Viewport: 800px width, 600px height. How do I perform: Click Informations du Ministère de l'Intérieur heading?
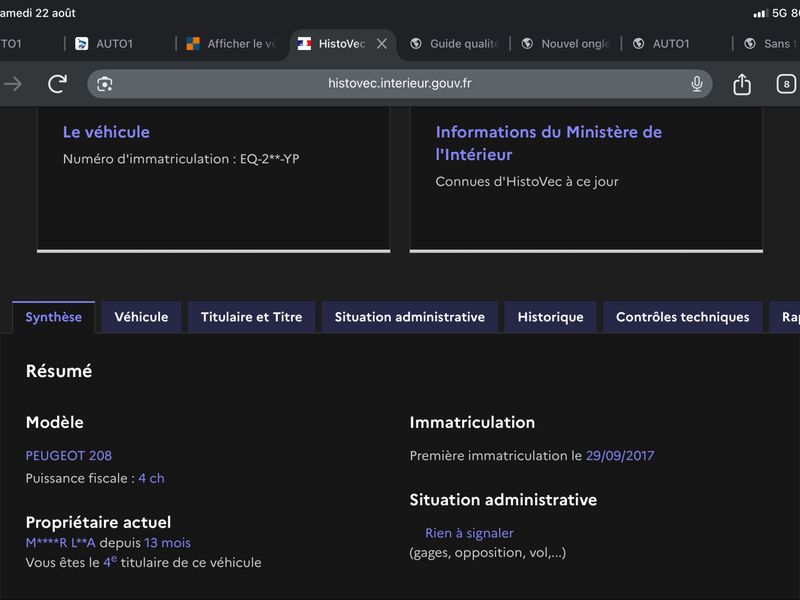pyautogui.click(x=548, y=143)
